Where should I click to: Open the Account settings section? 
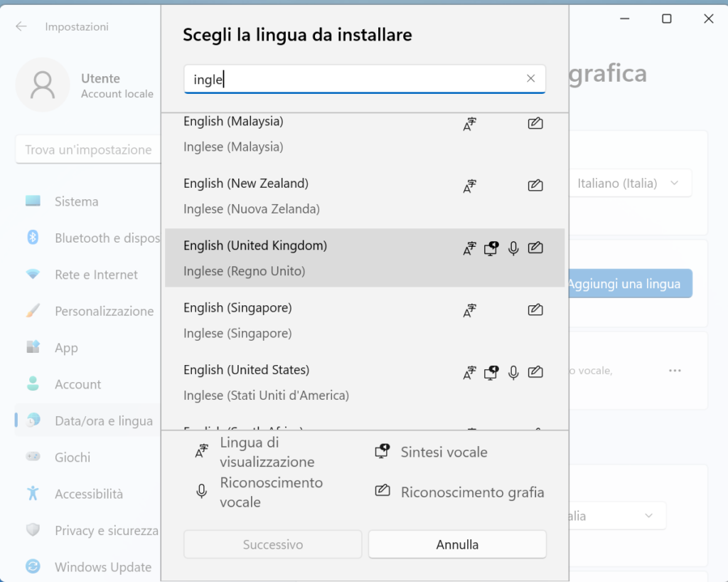click(x=77, y=384)
